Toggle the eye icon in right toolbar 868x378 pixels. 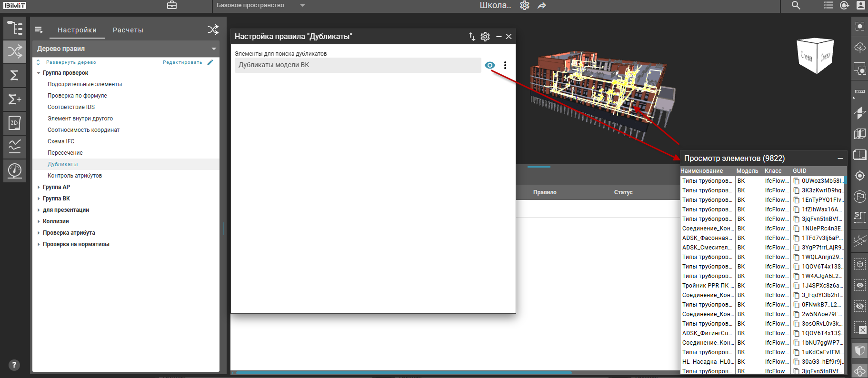point(859,285)
